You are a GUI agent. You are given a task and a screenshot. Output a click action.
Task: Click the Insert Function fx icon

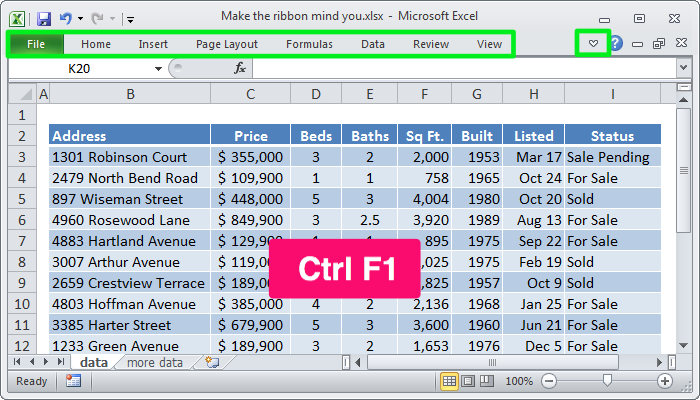pos(240,68)
